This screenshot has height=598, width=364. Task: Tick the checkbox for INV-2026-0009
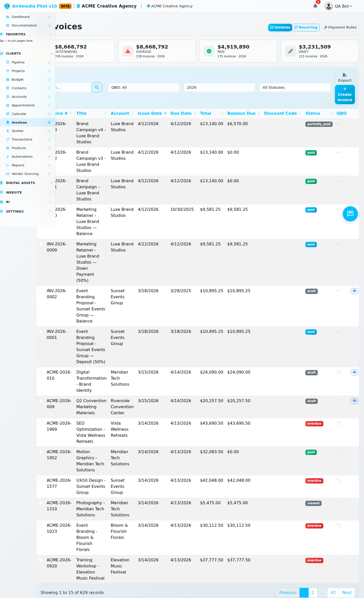point(41,244)
